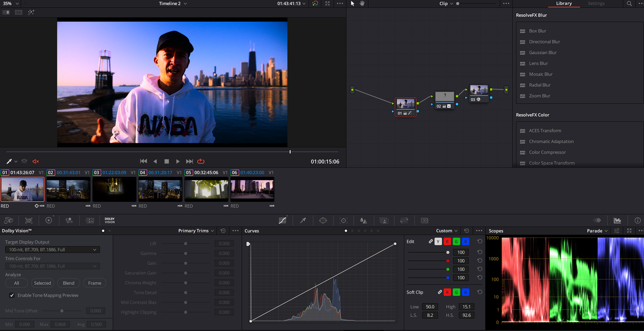Click the Analyze All button
The width and height of the screenshot is (644, 331).
coord(17,283)
